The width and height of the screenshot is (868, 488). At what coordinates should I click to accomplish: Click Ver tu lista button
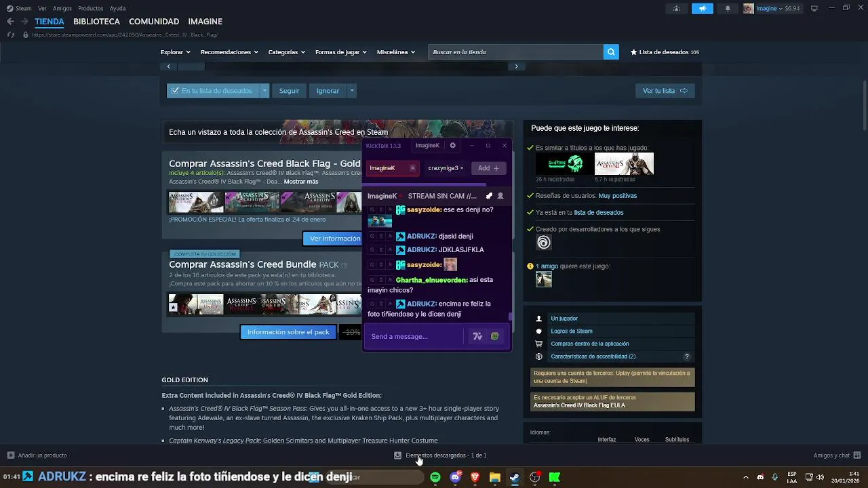point(665,91)
